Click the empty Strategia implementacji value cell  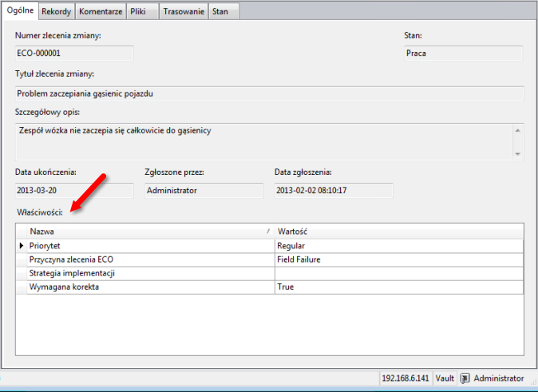[399, 274]
